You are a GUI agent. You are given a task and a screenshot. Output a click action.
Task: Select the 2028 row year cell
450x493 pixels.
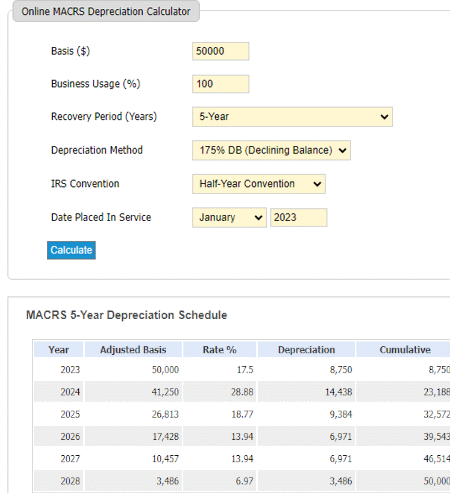pos(59,481)
